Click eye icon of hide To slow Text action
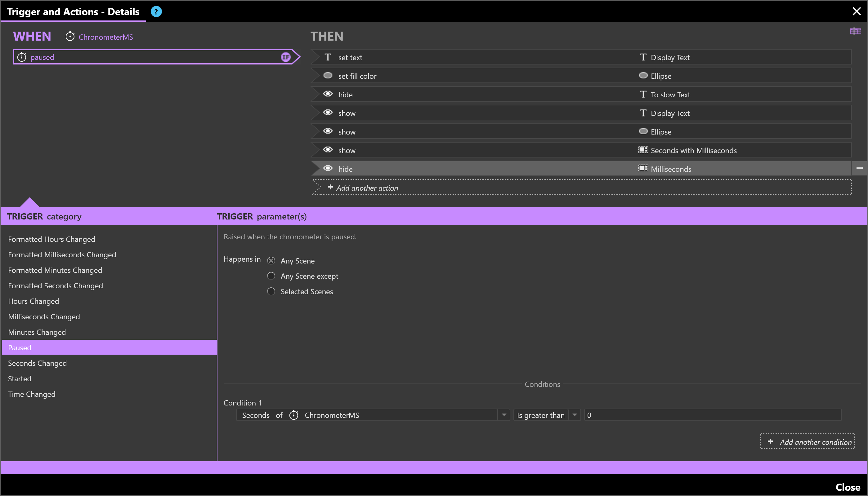This screenshot has width=868, height=496. (328, 94)
